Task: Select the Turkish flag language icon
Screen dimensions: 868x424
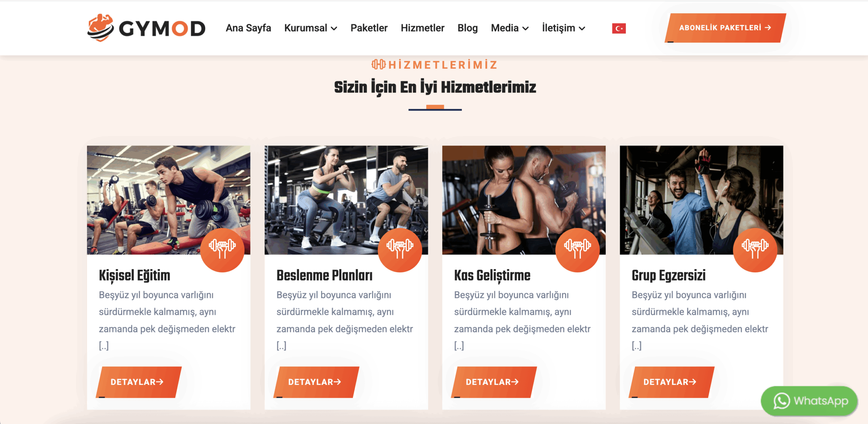Action: pyautogui.click(x=619, y=28)
